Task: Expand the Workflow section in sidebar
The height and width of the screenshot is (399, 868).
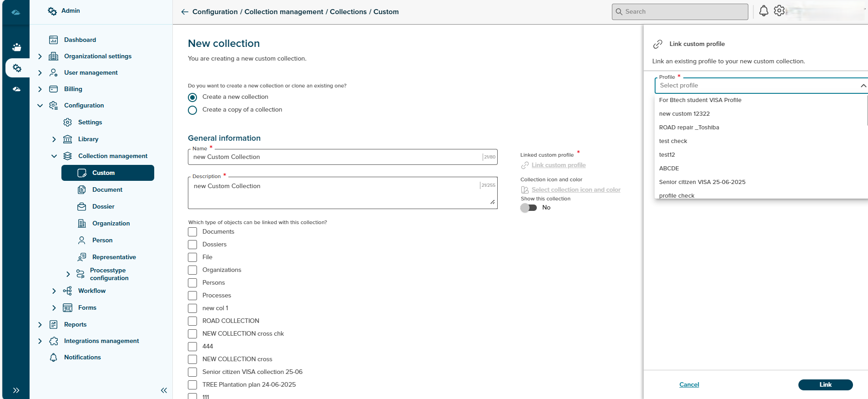Action: [54, 291]
